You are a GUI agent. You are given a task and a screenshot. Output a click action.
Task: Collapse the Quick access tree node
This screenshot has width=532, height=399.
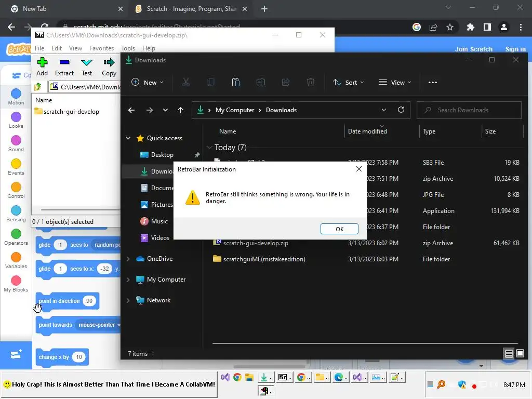128,138
